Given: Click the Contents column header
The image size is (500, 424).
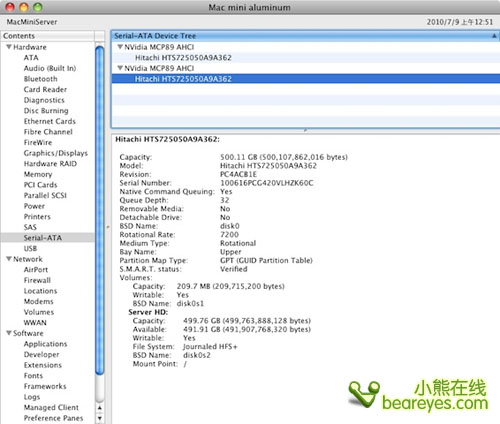Looking at the screenshot, I should point(48,36).
